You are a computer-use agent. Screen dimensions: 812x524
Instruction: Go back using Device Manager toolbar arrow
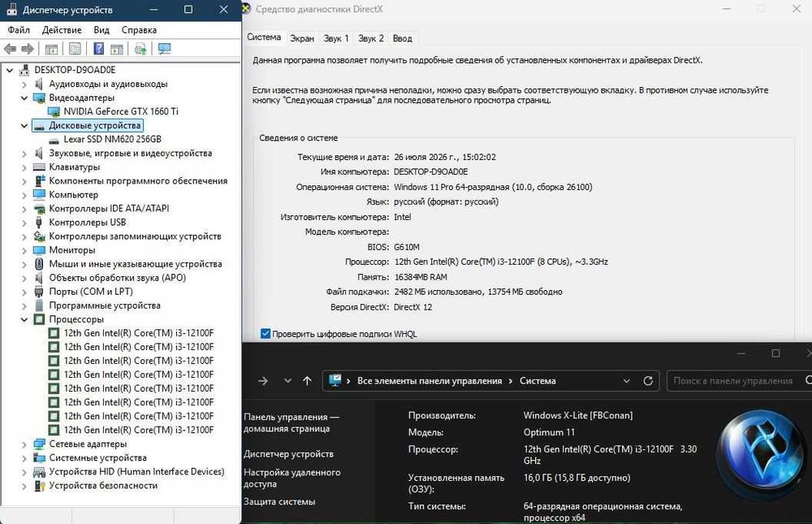(10, 49)
